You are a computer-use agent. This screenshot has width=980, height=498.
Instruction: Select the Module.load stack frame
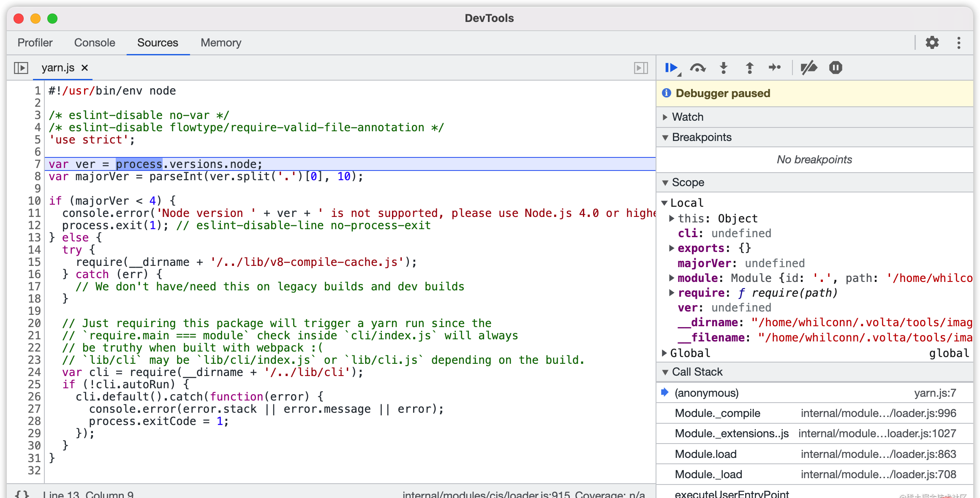coord(815,454)
